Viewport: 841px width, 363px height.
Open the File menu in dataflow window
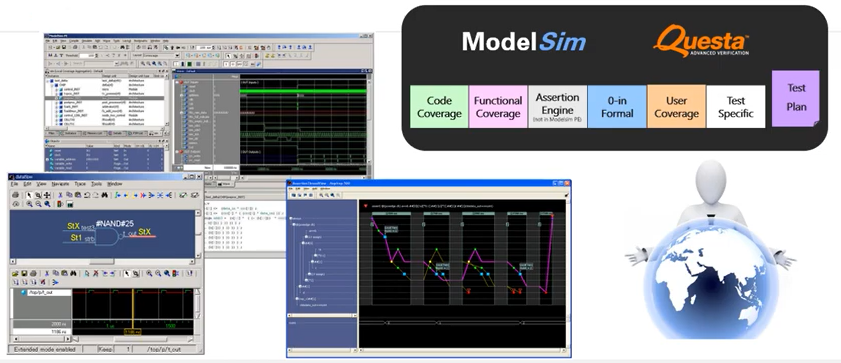14,183
